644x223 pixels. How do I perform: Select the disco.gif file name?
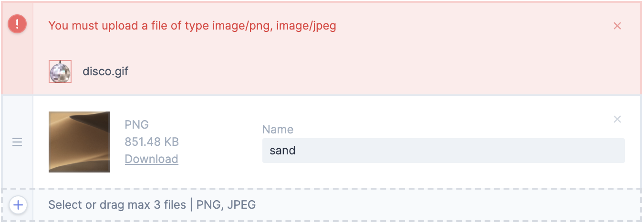[105, 71]
